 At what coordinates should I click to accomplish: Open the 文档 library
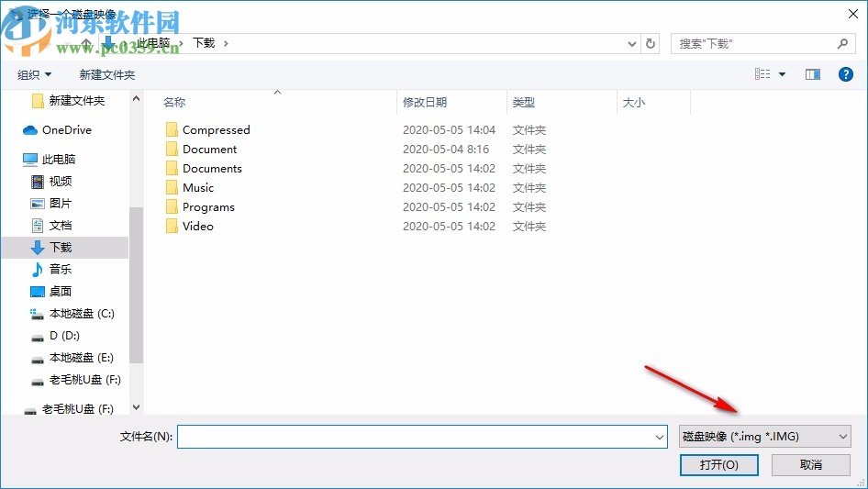[51, 226]
